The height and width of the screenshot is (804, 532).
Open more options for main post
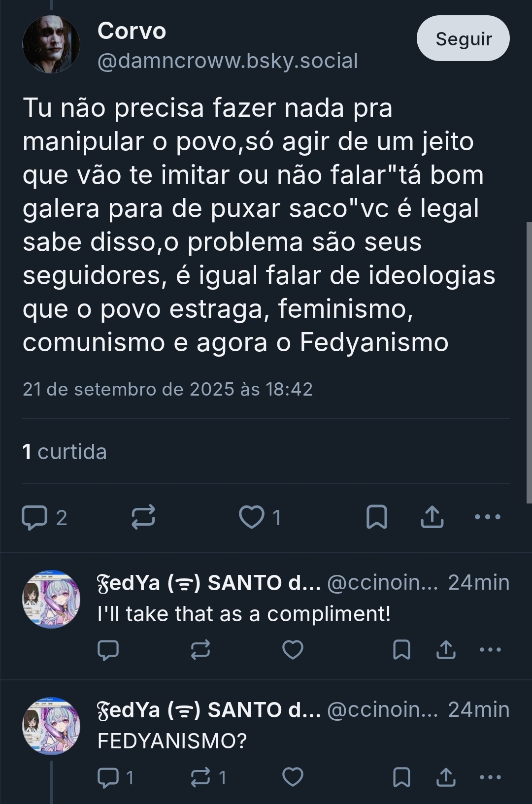pyautogui.click(x=487, y=517)
